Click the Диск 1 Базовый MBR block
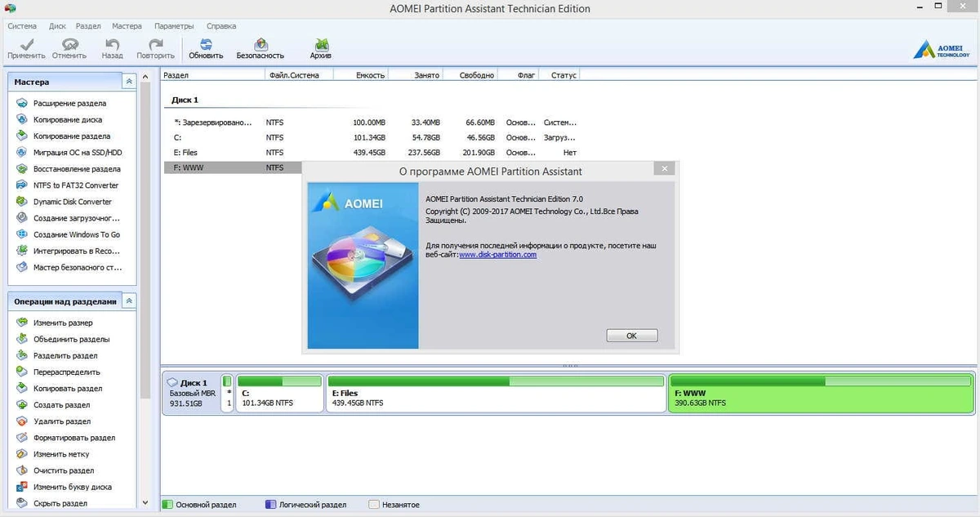 [x=192, y=394]
